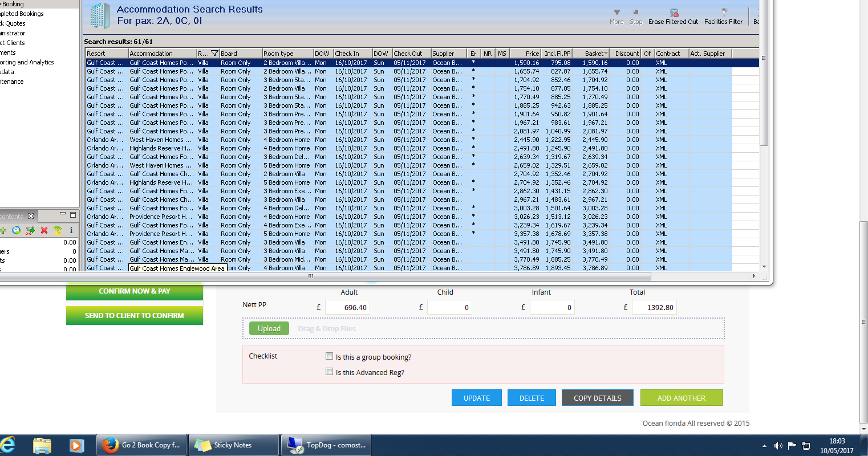The height and width of the screenshot is (456, 868).
Task: Click the blue info icon in contents panel
Action: (x=71, y=230)
